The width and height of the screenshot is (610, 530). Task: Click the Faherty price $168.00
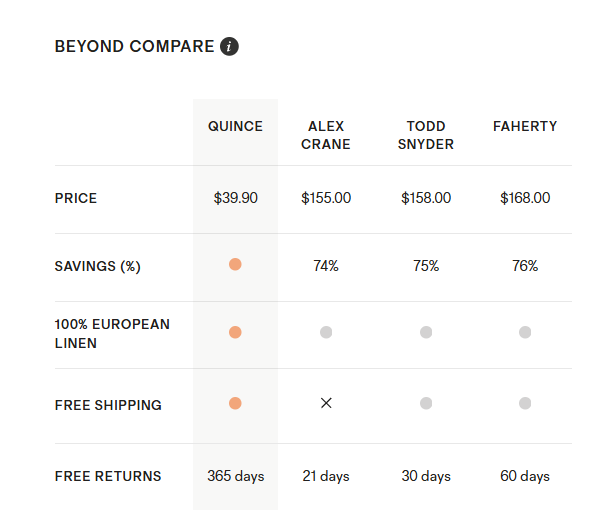click(x=525, y=198)
